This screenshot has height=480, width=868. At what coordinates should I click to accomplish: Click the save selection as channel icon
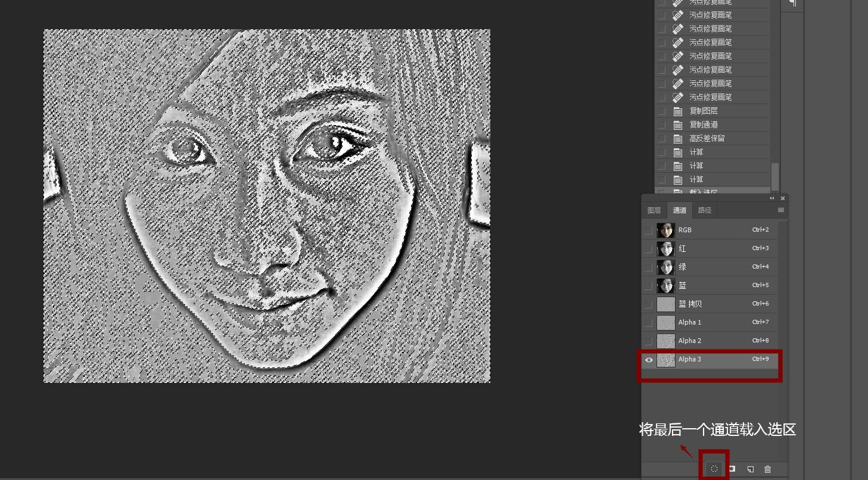click(732, 469)
